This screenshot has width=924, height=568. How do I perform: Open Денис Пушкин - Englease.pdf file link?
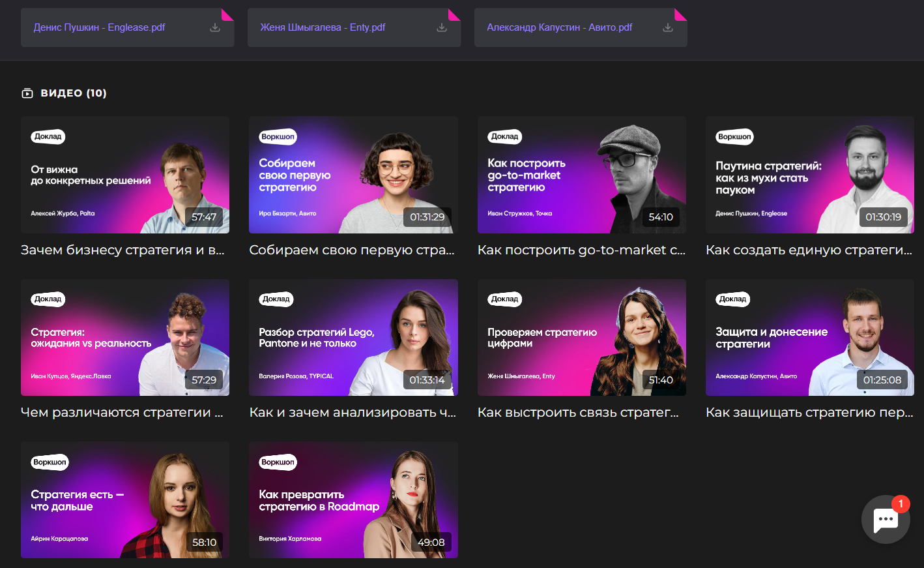[x=99, y=27]
